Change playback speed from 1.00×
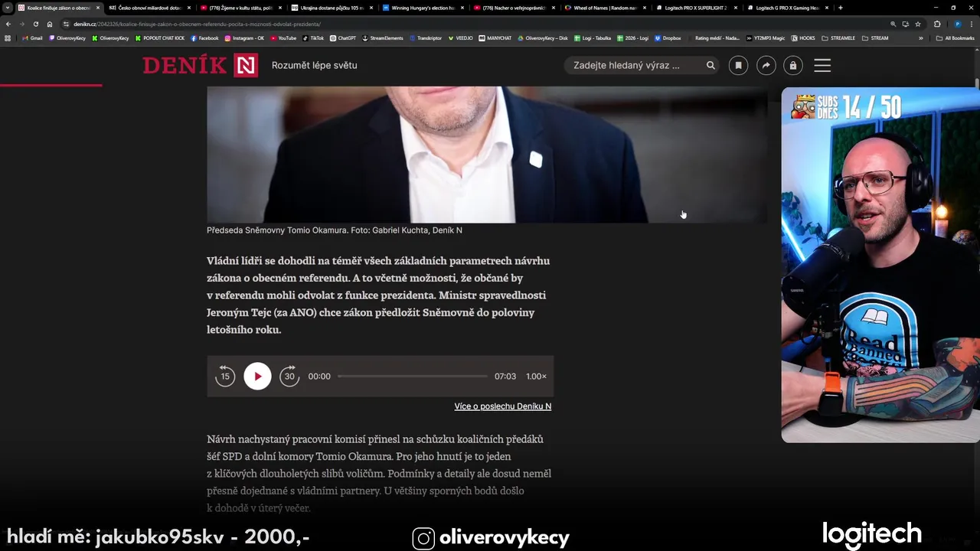This screenshot has width=980, height=551. [x=536, y=377]
